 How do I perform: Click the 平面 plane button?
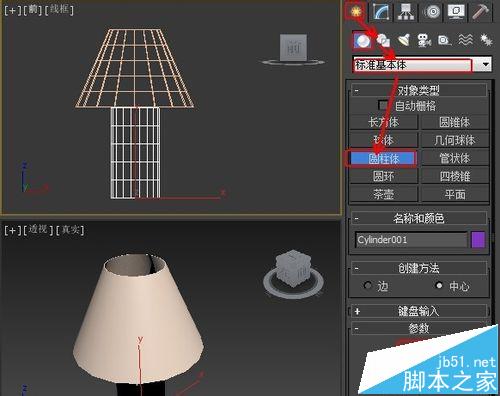click(x=455, y=194)
